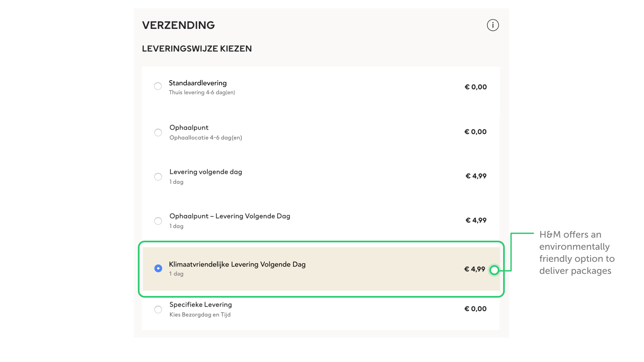Click the green highlight marker near the price
This screenshot has width=644, height=362.
495,270
